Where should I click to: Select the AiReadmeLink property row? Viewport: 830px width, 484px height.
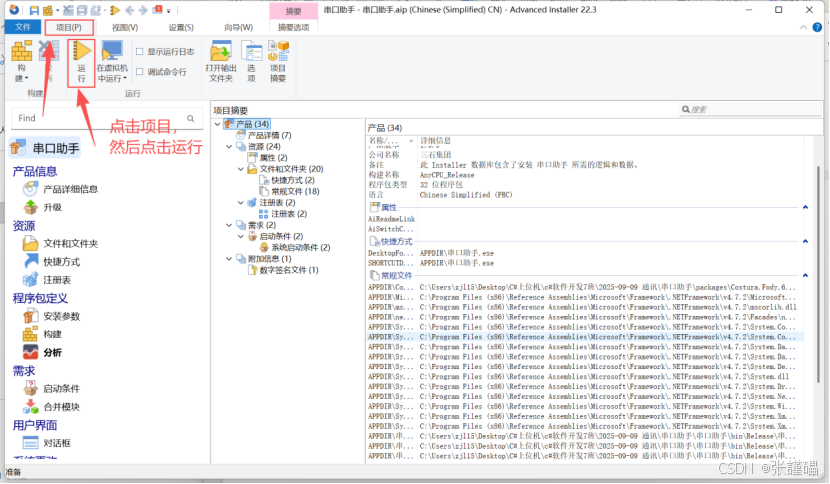(x=585, y=219)
